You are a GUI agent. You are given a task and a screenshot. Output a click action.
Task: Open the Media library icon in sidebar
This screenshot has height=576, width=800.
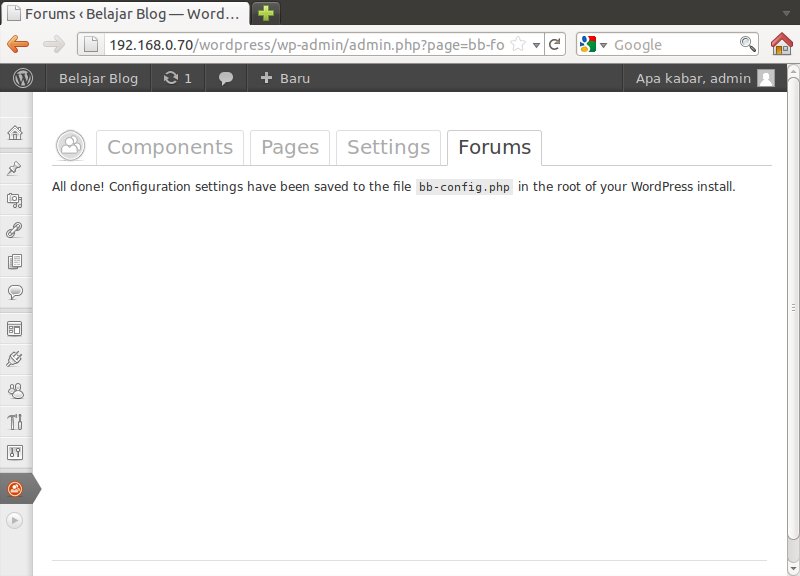pos(15,200)
